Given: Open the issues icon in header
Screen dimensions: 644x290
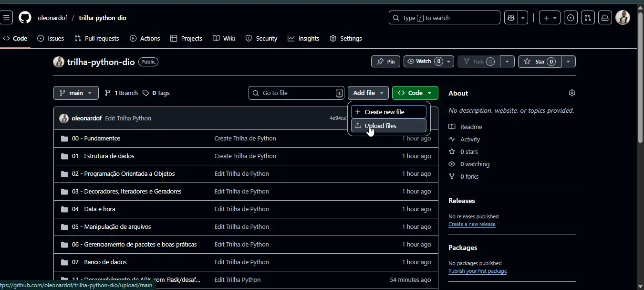Looking at the screenshot, I should pos(571,18).
